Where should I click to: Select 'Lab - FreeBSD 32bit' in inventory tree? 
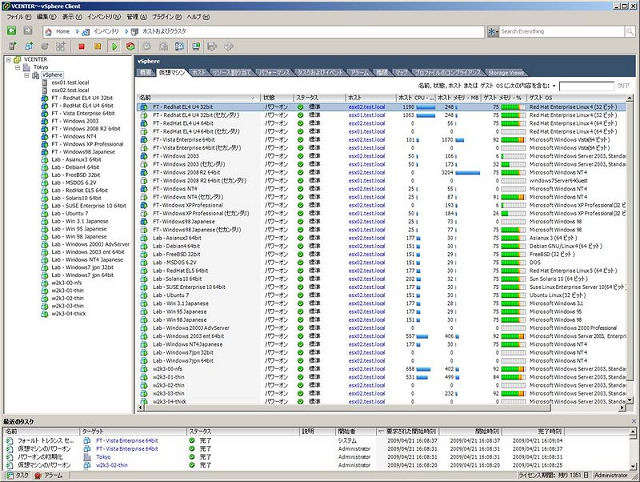click(x=76, y=175)
